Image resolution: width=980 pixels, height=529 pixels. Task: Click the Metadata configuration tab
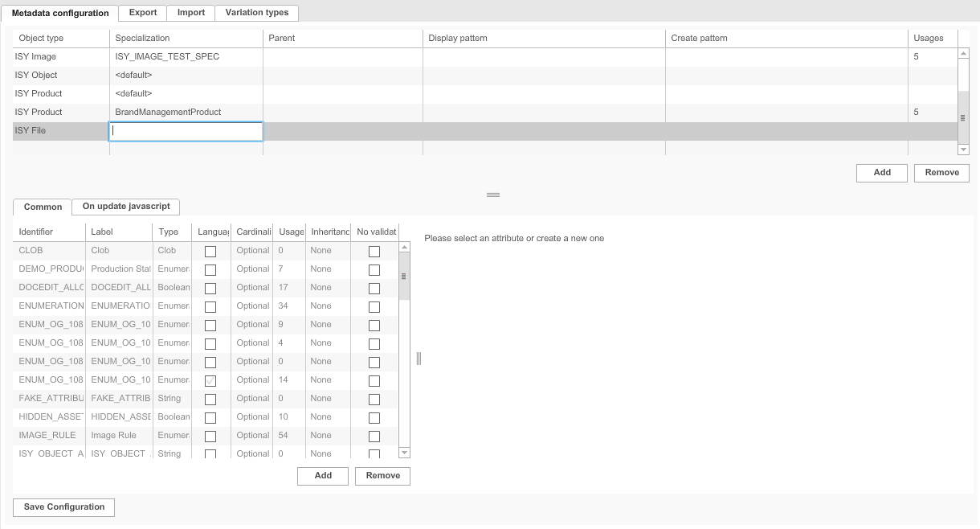click(x=60, y=13)
